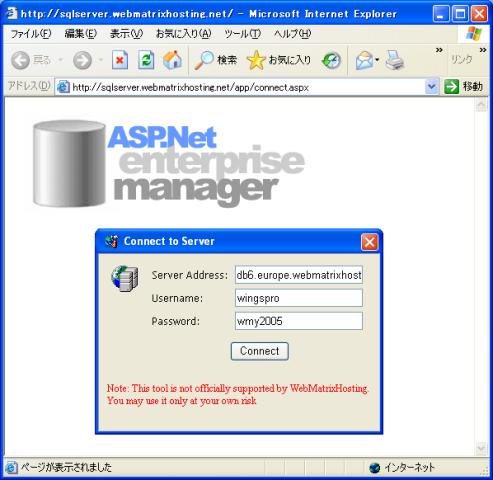The width and height of the screenshot is (493, 480).
Task: Click the Password: label
Action: point(176,321)
